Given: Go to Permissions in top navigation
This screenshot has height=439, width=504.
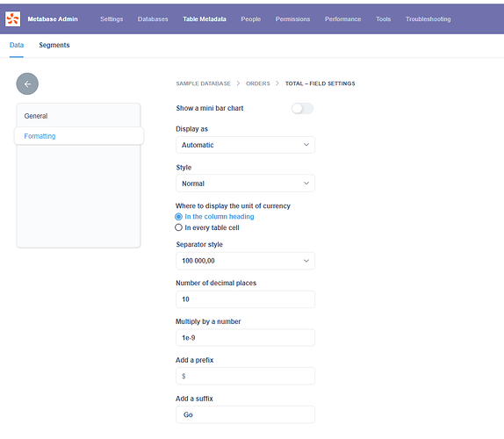Looking at the screenshot, I should [292, 19].
